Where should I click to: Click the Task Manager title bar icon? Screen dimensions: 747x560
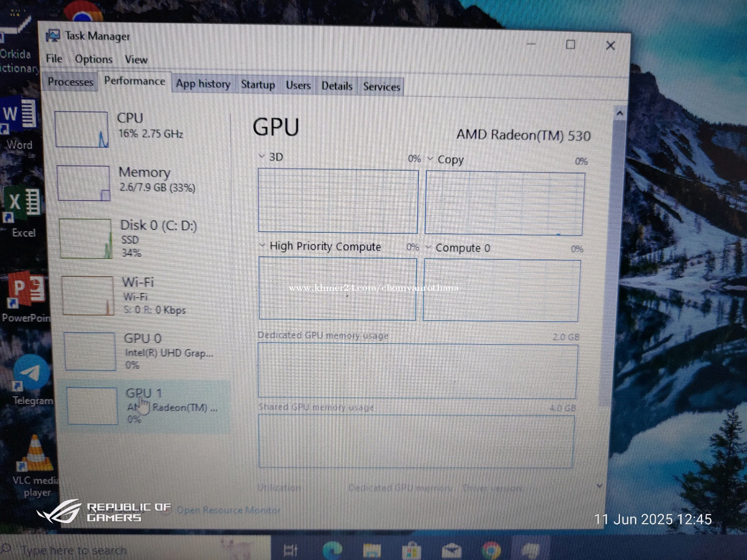pyautogui.click(x=53, y=36)
